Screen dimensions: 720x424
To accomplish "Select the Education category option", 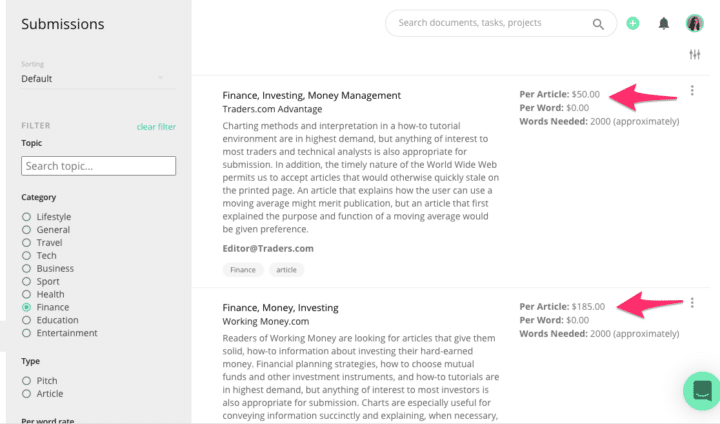I will click(27, 321).
